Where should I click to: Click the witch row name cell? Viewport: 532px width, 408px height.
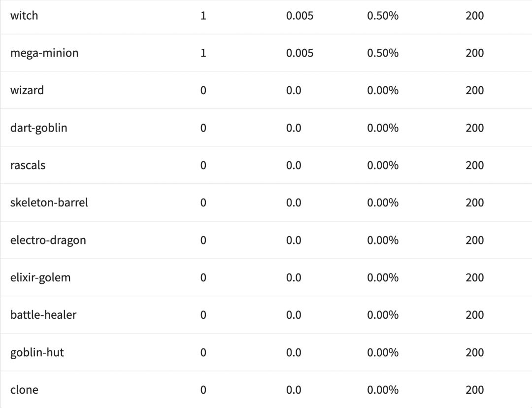pos(24,16)
